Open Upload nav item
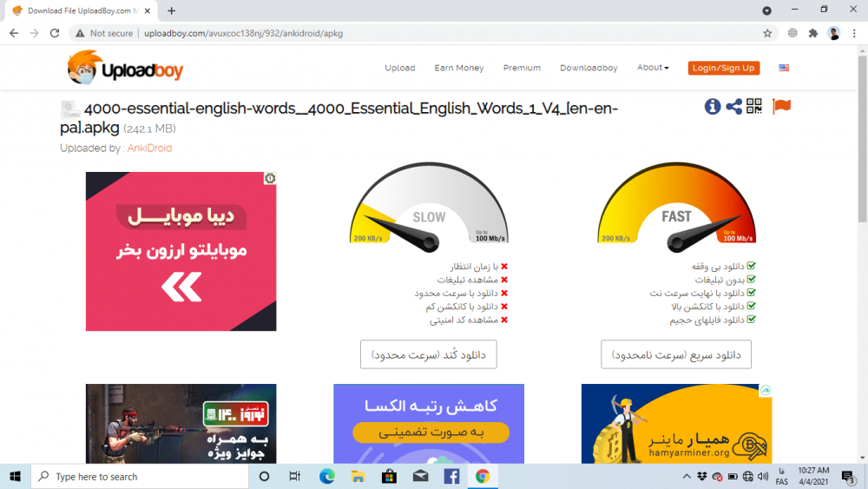868x489 pixels. coord(399,68)
